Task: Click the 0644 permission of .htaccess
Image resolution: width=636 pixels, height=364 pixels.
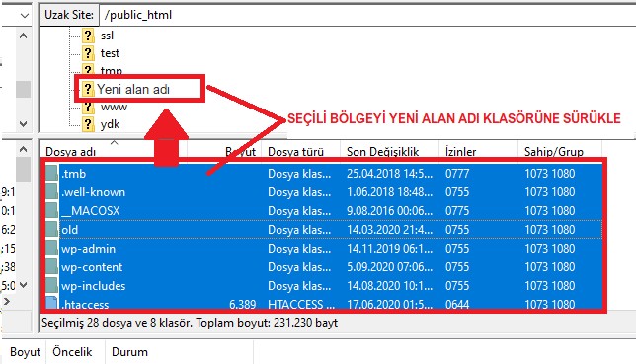Action: point(457,304)
